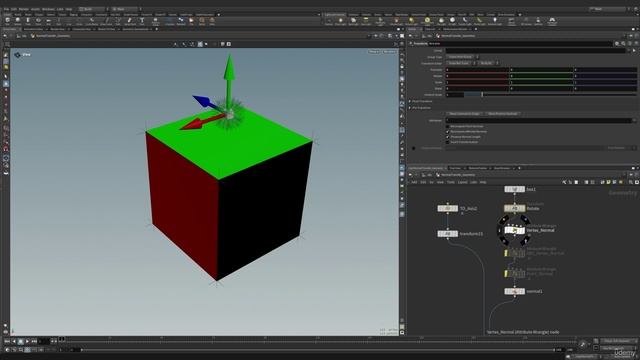Select the box1 node
The image size is (640, 360).
pos(514,189)
